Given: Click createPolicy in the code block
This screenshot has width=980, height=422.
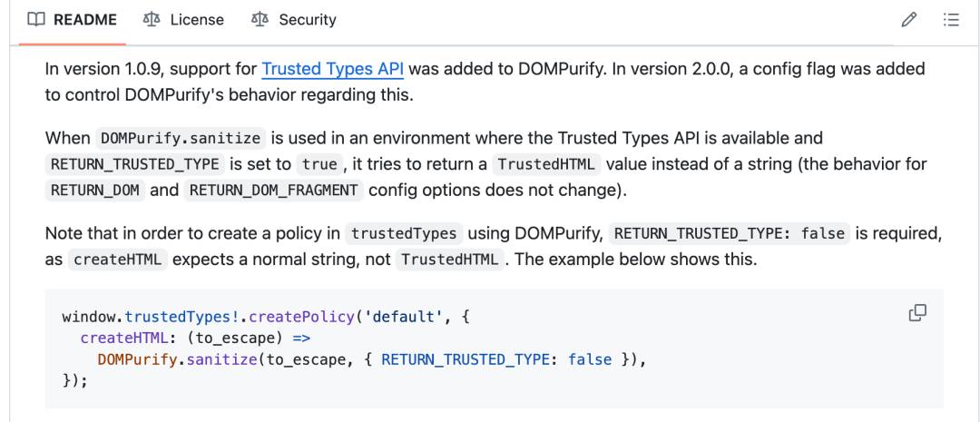Looking at the screenshot, I should [x=302, y=317].
